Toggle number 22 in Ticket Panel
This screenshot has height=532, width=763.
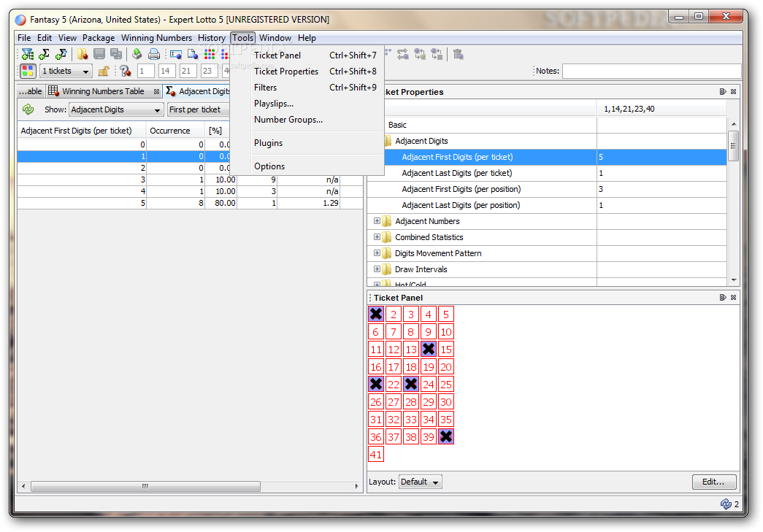[394, 384]
